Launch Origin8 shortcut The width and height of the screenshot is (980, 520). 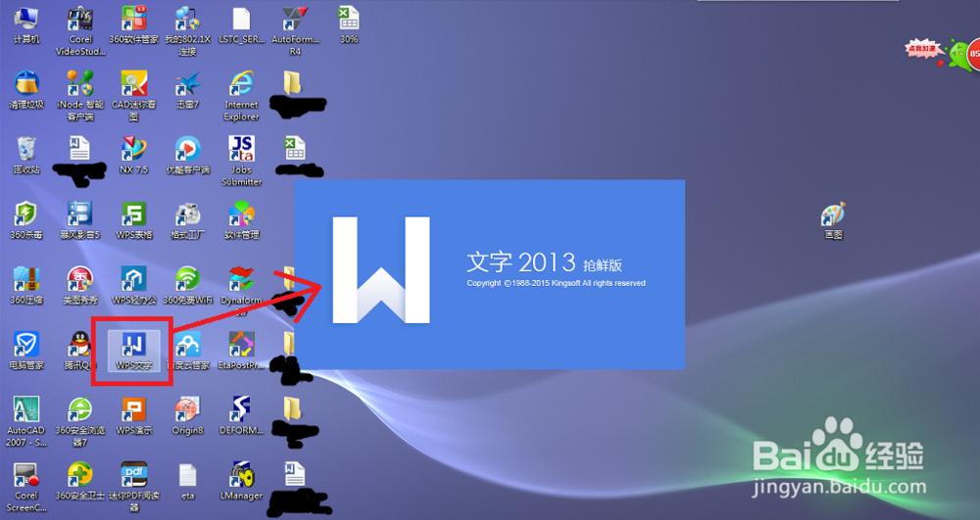pyautogui.click(x=187, y=415)
